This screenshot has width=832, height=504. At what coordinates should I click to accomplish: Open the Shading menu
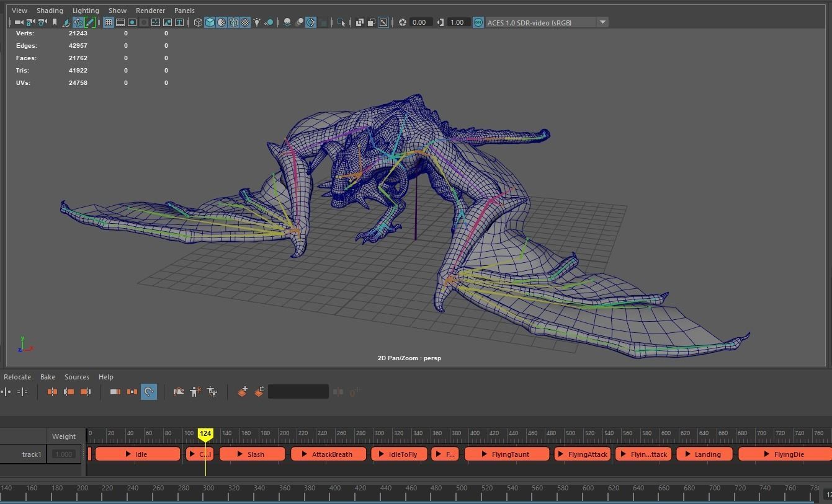(x=50, y=11)
